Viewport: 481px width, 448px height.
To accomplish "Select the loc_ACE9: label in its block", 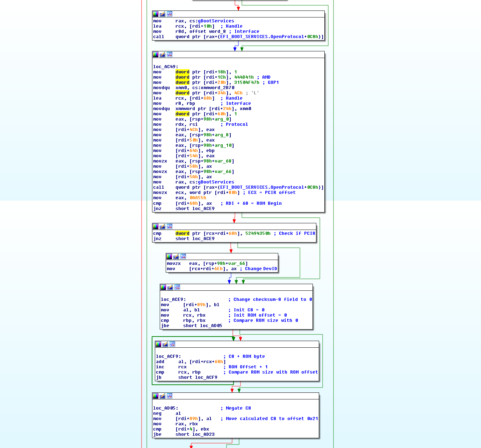I will coord(173,299).
